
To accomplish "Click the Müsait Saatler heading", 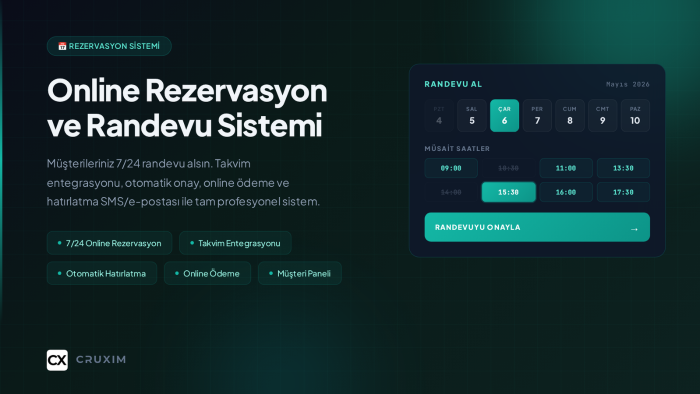I will tap(457, 149).
